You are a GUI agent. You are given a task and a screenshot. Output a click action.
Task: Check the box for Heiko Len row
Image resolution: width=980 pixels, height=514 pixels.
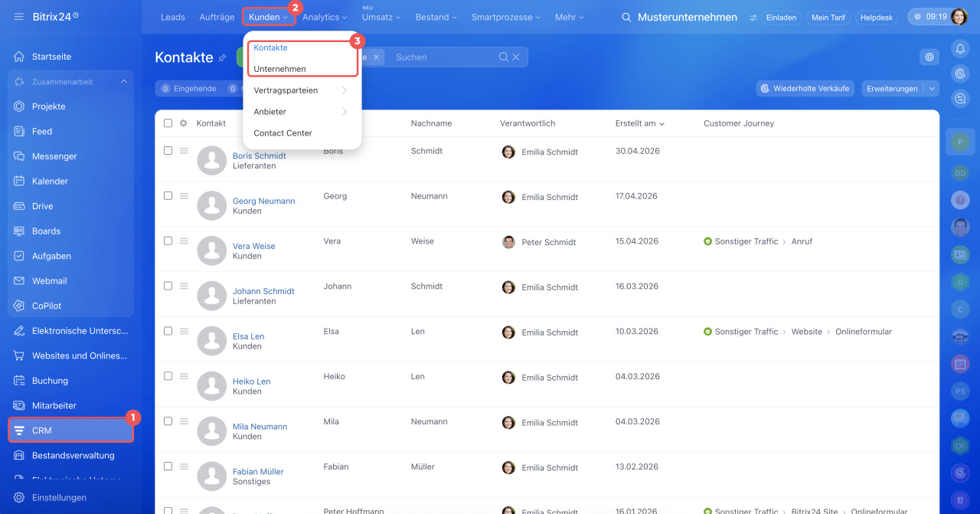(168, 377)
